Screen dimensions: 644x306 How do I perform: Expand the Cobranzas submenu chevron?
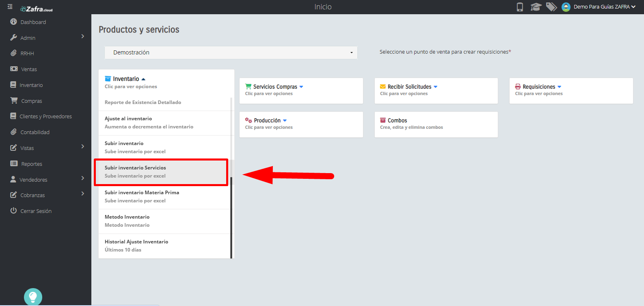(x=83, y=193)
